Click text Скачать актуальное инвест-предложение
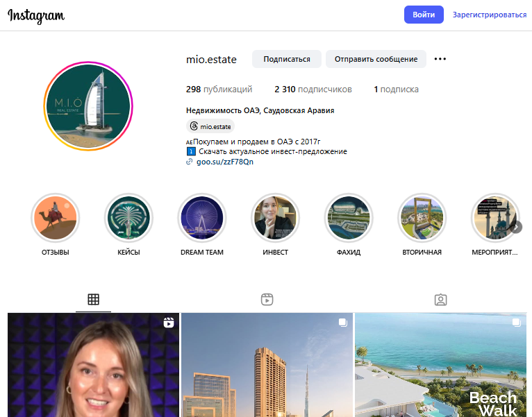This screenshot has height=417, width=532. (x=273, y=151)
